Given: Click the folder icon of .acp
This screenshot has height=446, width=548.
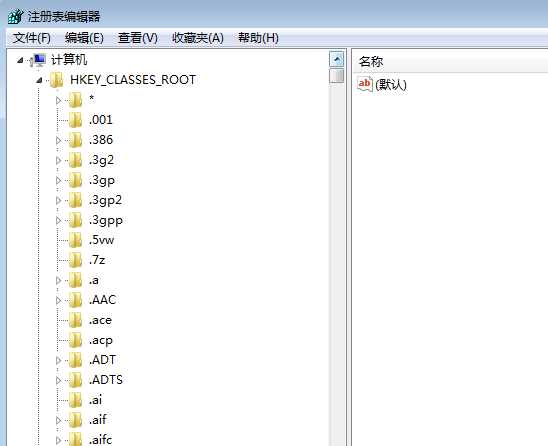Looking at the screenshot, I should pyautogui.click(x=75, y=340).
